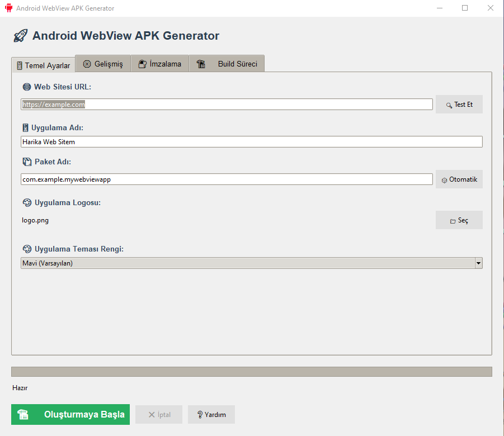The height and width of the screenshot is (436, 504).
Task: Open Yardım help button
Action: point(211,414)
